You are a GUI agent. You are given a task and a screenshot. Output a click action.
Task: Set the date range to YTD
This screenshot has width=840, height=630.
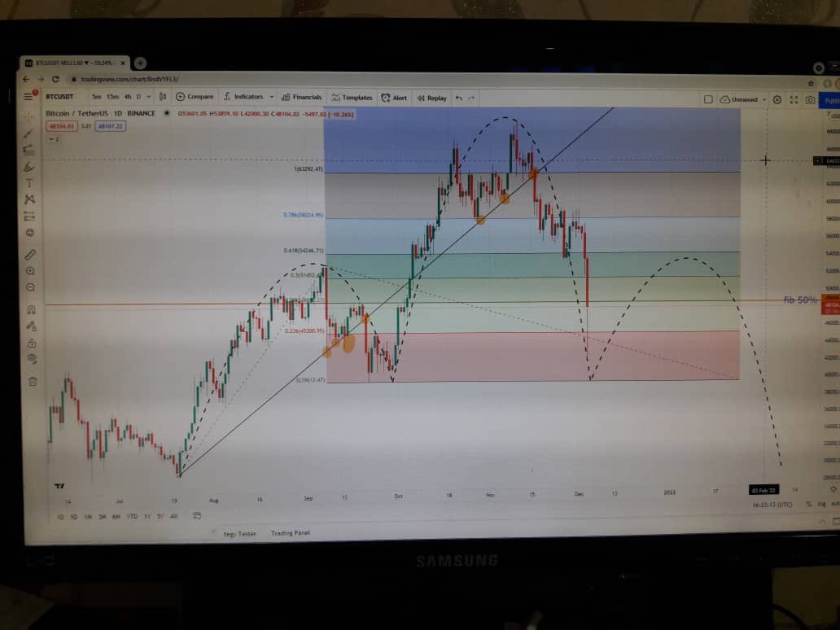click(x=132, y=516)
